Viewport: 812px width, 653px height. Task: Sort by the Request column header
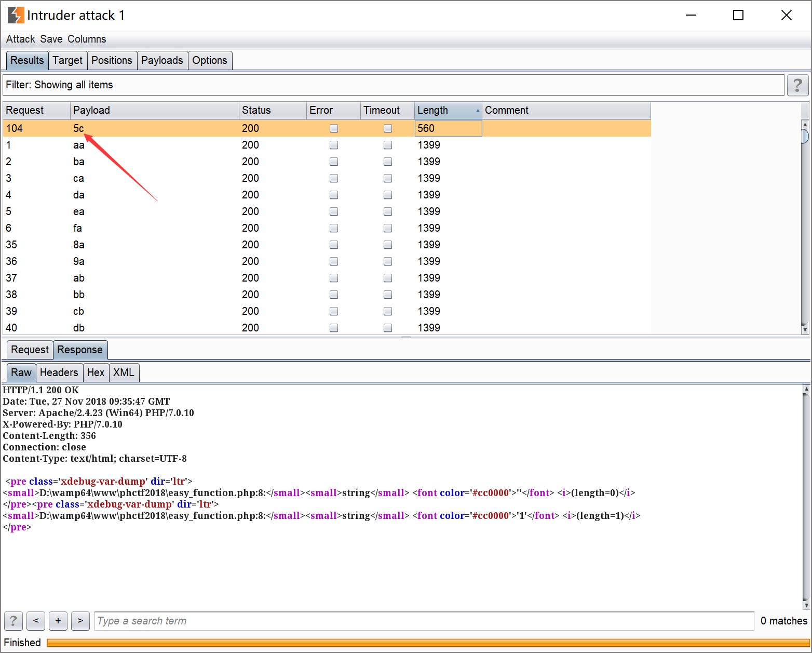coord(36,110)
